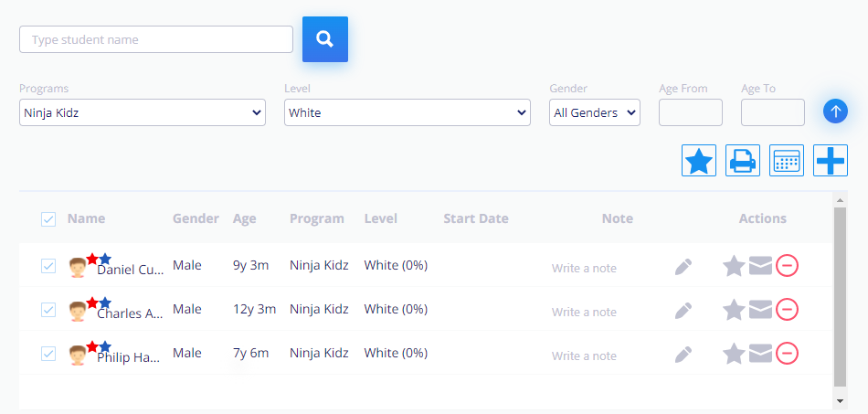This screenshot has height=414, width=868.
Task: Sort by the Name column header
Action: pos(86,218)
